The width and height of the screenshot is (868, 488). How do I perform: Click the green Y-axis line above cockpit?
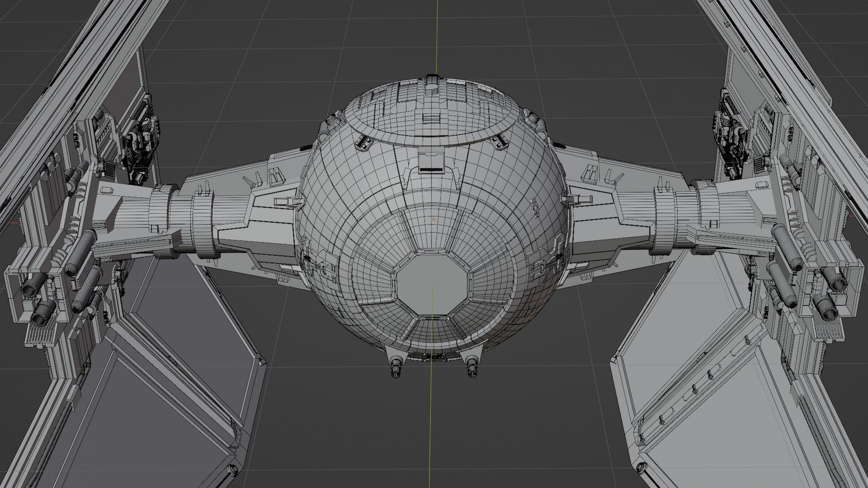437,36
